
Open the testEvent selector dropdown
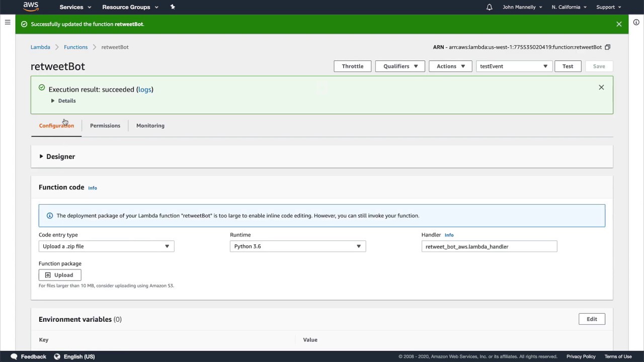[514, 66]
